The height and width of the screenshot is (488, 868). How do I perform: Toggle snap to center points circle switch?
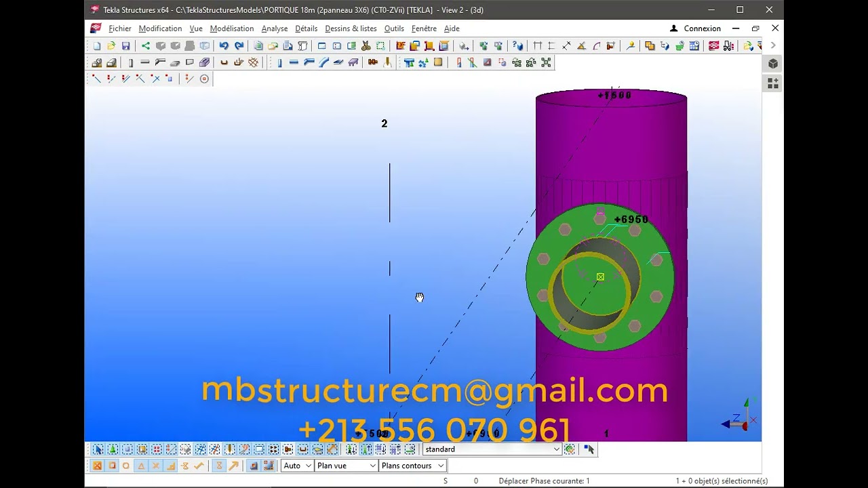pyautogui.click(x=125, y=466)
